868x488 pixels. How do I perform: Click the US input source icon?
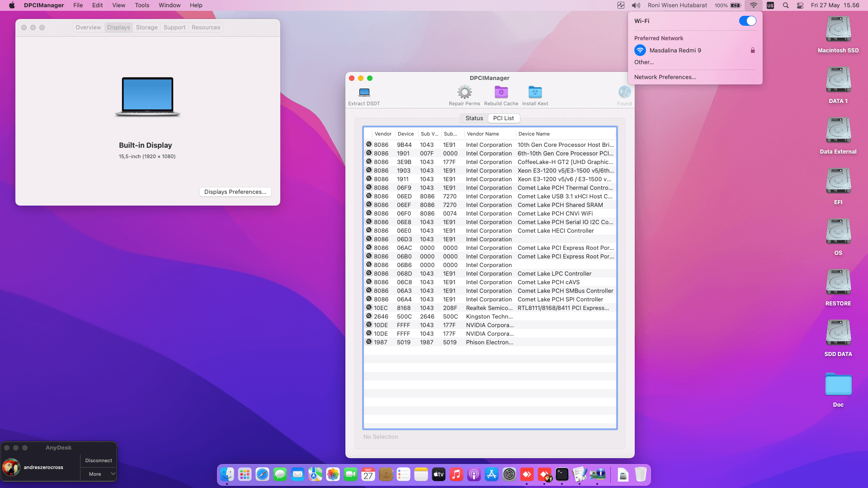[770, 5]
